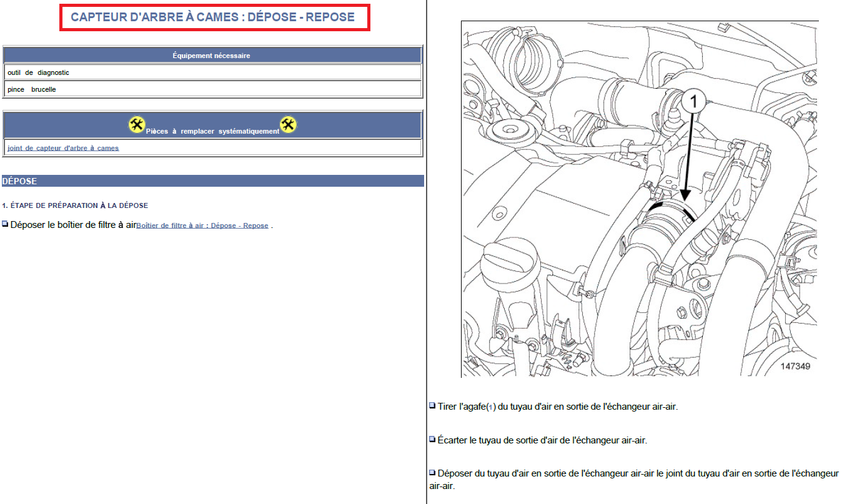The width and height of the screenshot is (852, 504).
Task: Click the bullet icon before Déposer le boîtier
Action: [6, 224]
